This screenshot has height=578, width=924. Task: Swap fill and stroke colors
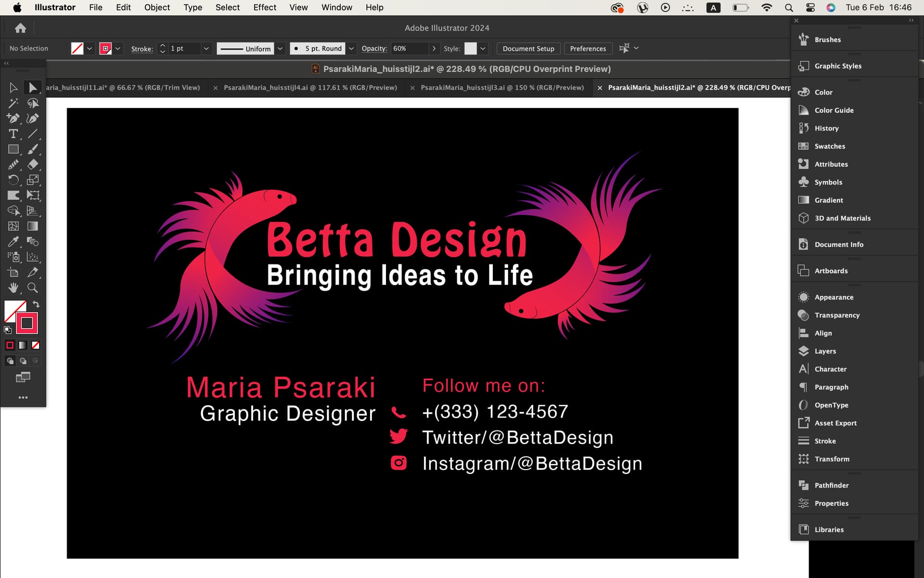click(36, 304)
